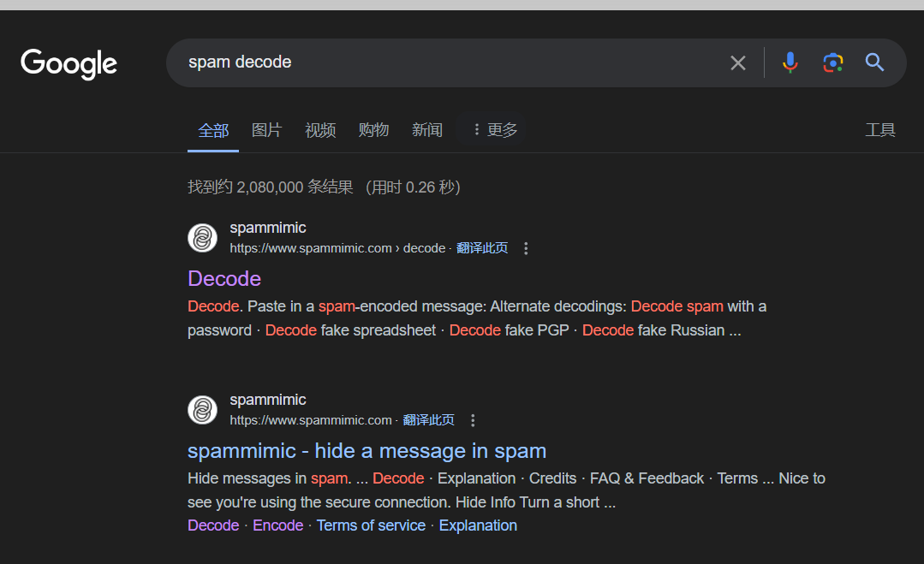This screenshot has width=924, height=564.
Task: Click 翻译此页 for the spammimic.com homepage result
Action: [428, 420]
